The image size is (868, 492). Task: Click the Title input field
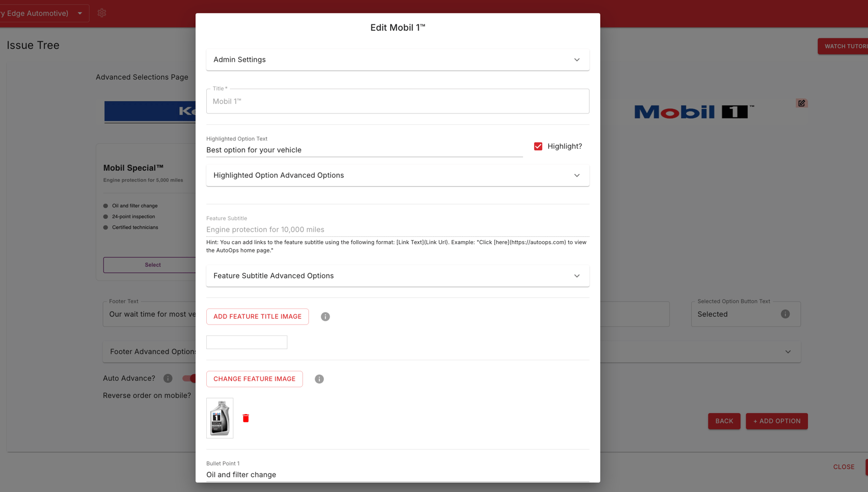click(397, 101)
